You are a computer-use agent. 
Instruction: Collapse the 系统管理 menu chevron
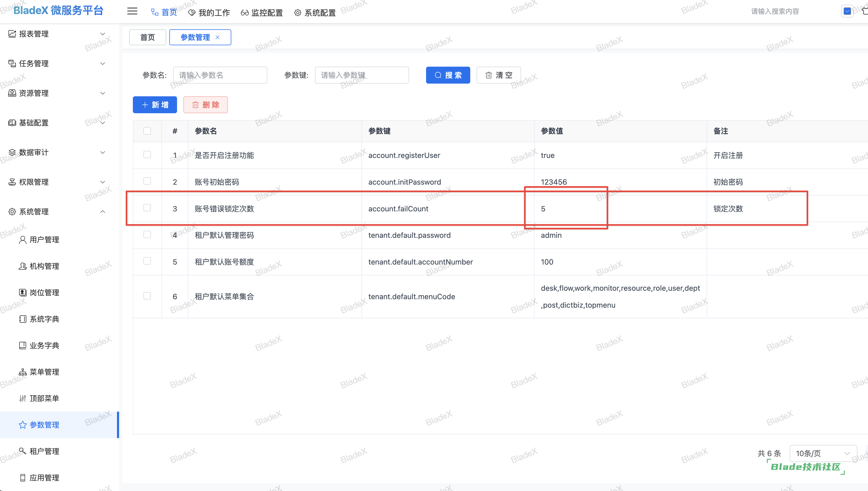103,212
